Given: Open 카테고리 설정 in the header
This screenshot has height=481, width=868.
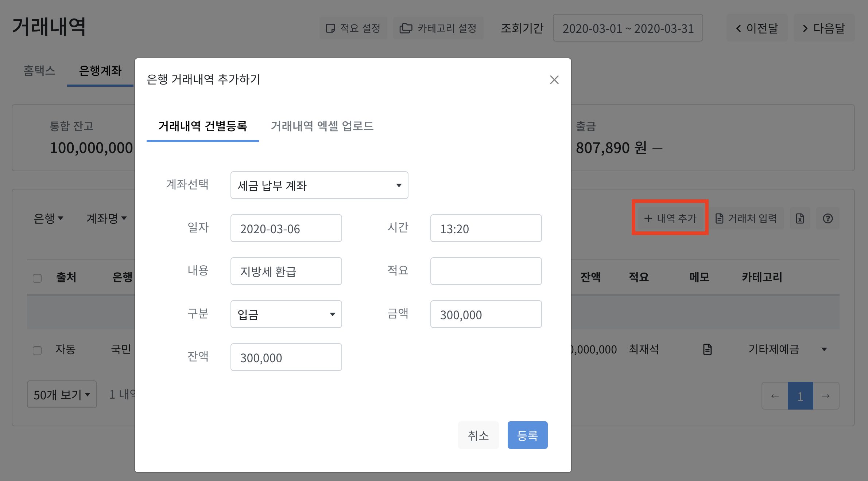Looking at the screenshot, I should pyautogui.click(x=438, y=28).
